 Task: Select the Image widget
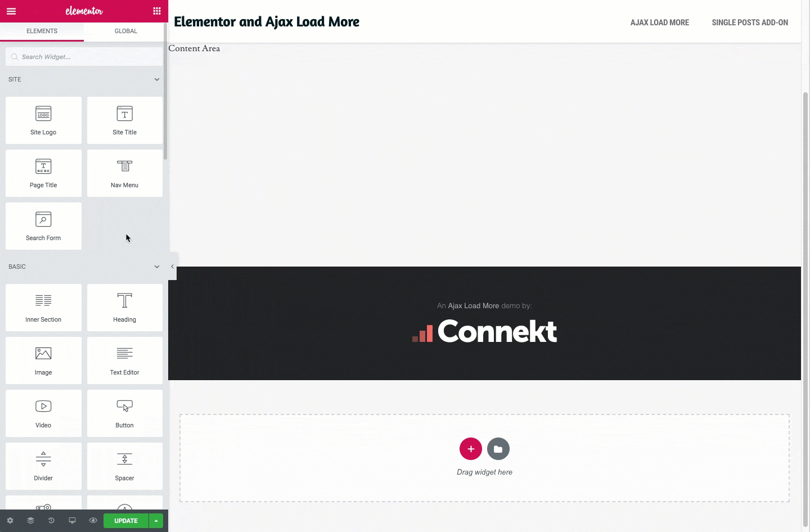pyautogui.click(x=43, y=360)
